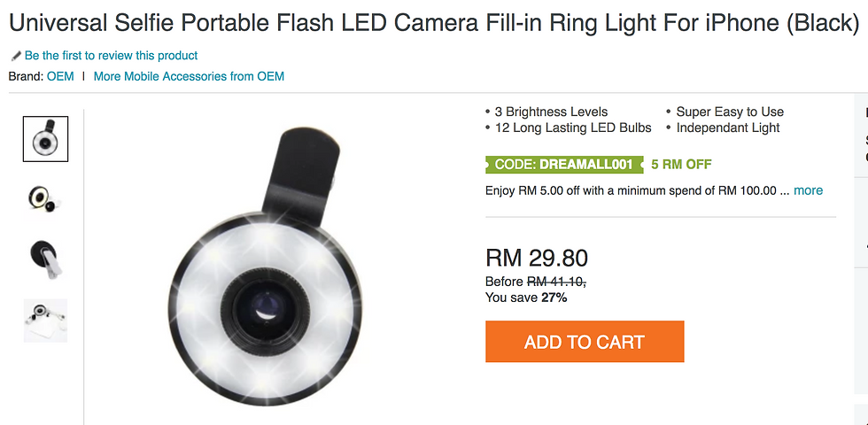Click the '5 RM OFF' discount label

pyautogui.click(x=681, y=165)
